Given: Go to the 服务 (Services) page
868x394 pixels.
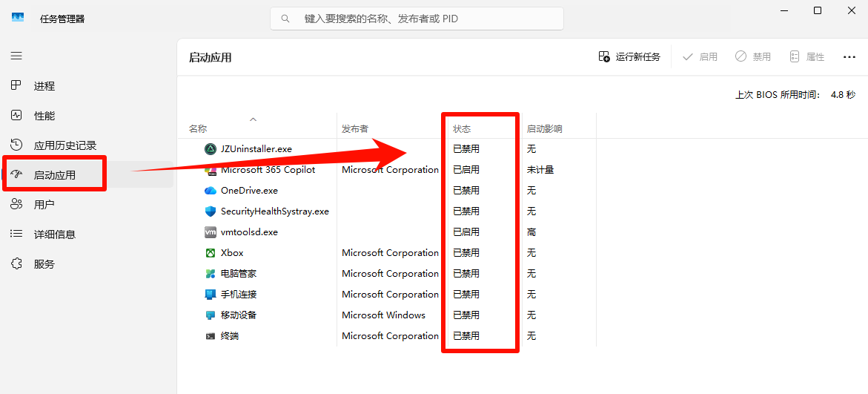Looking at the screenshot, I should [44, 264].
